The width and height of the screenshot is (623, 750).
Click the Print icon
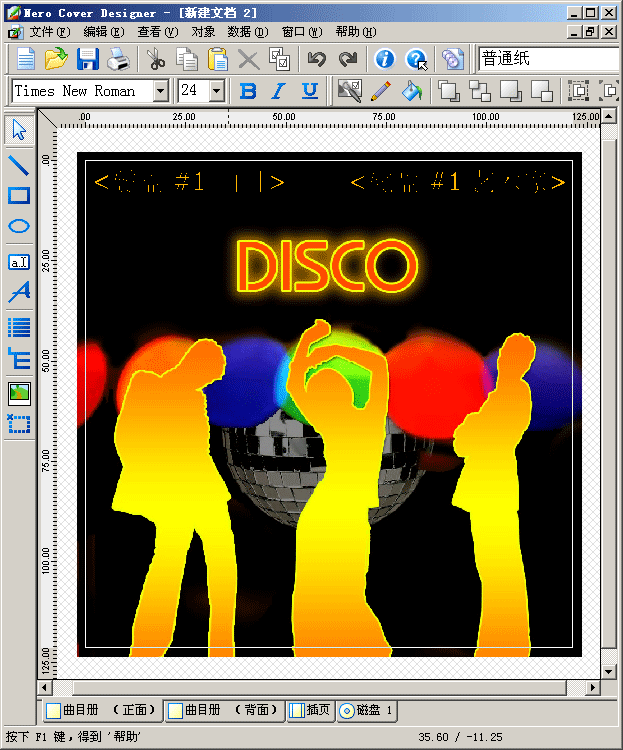pyautogui.click(x=119, y=59)
